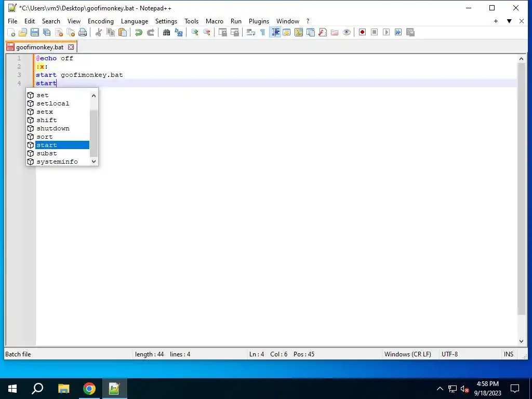532x399 pixels.
Task: Click the plus button near menu bar
Action: point(496,21)
